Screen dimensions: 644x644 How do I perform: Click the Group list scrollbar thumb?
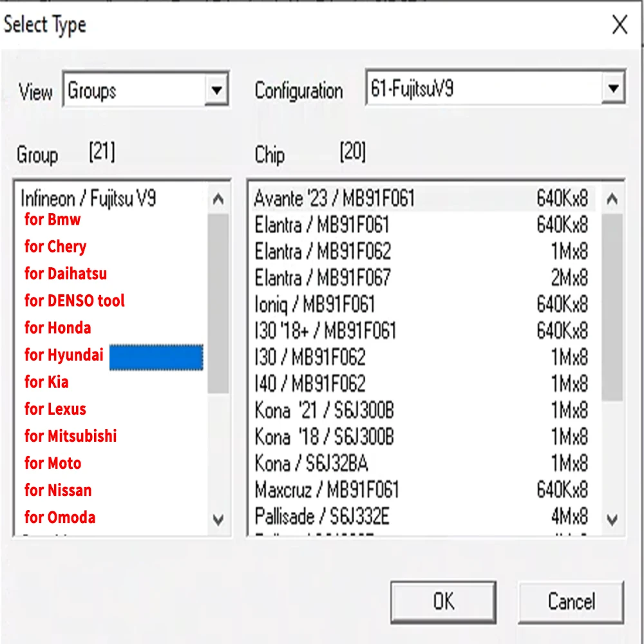coord(218,303)
